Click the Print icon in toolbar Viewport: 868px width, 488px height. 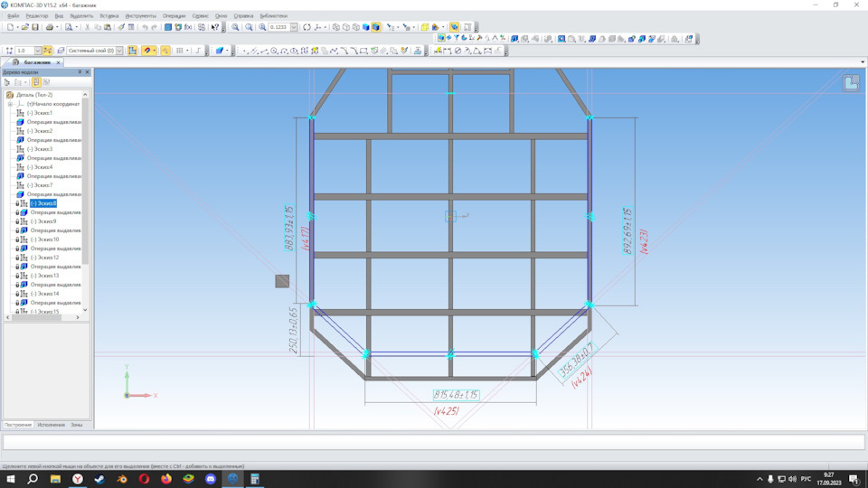coord(49,27)
